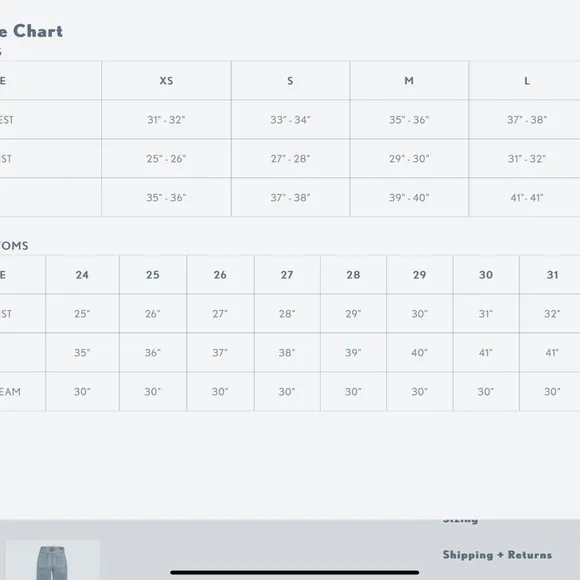The image size is (580, 580).
Task: Select bottoms size 29 header
Action: click(x=419, y=275)
